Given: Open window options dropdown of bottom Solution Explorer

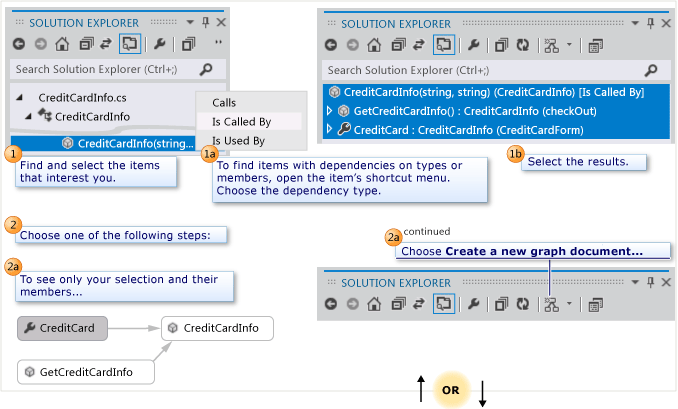Looking at the screenshot, I should [635, 282].
